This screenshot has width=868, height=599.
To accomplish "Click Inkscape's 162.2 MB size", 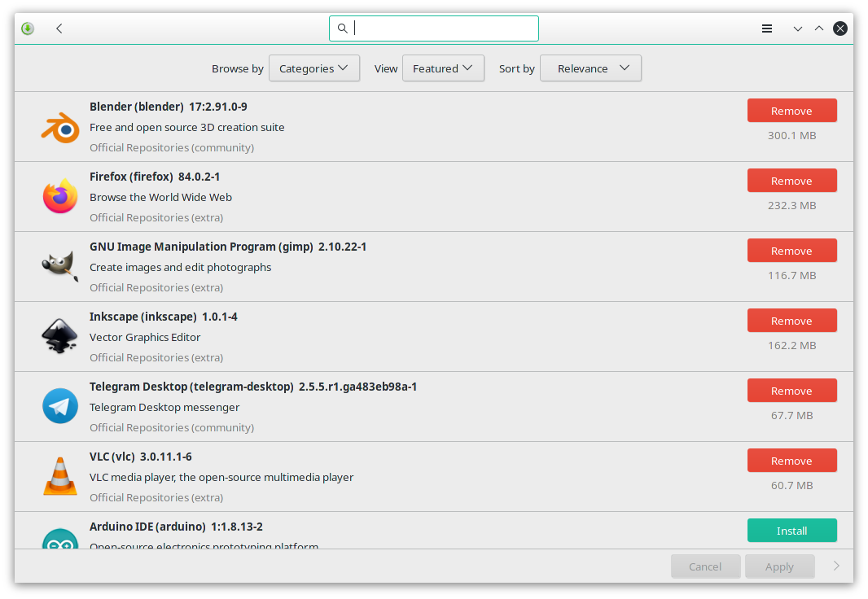I will [791, 345].
